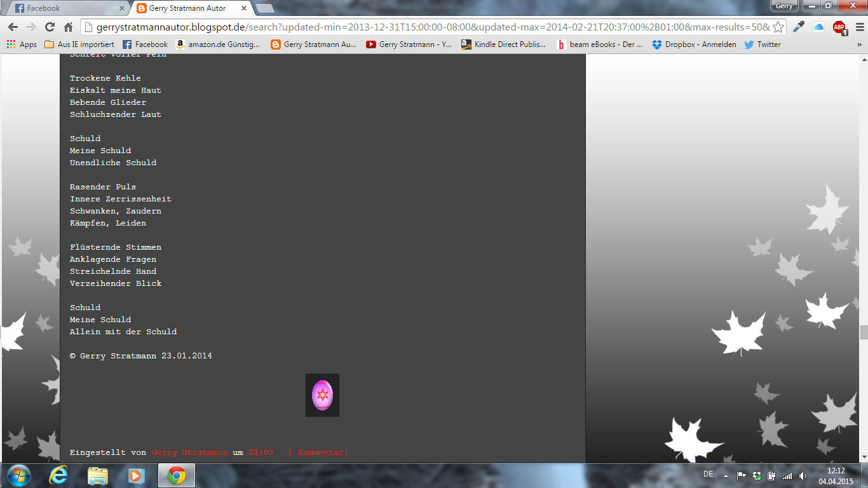This screenshot has width=868, height=488.
Task: Click the forward navigation arrow
Action: coord(31,27)
